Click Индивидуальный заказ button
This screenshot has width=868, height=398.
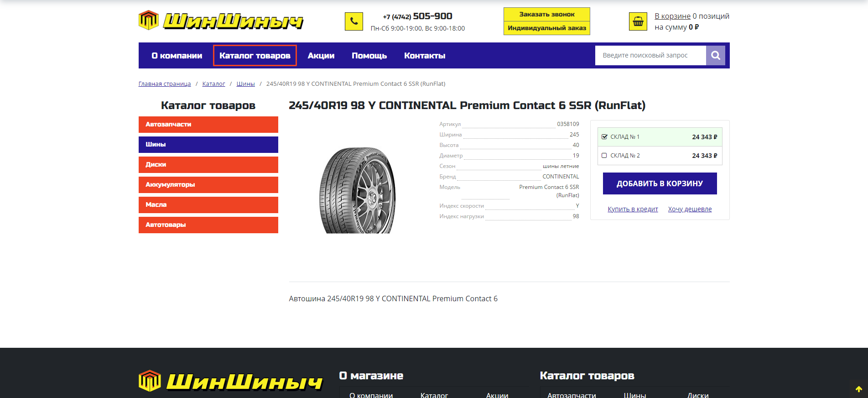pyautogui.click(x=547, y=28)
